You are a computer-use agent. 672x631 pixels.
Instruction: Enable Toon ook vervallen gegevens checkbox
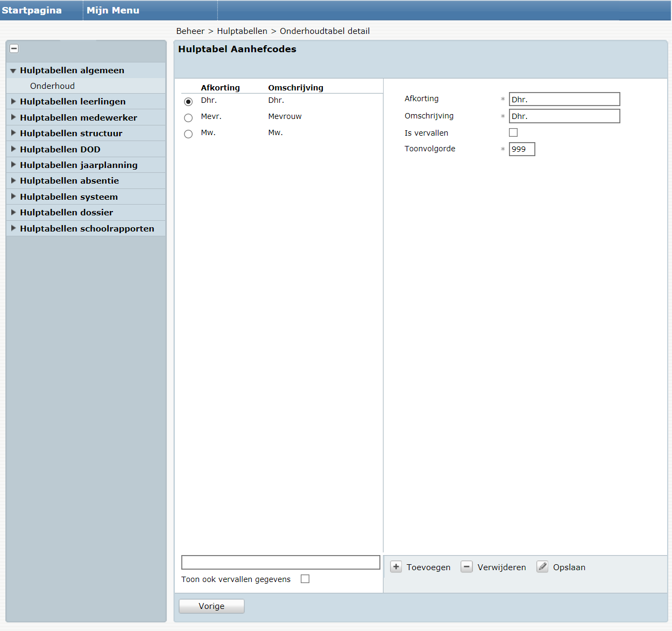click(305, 579)
